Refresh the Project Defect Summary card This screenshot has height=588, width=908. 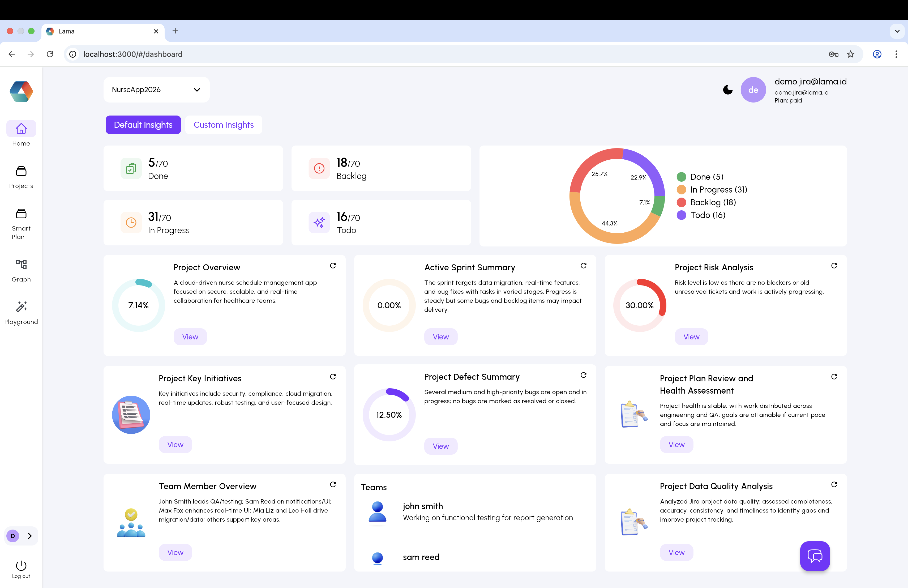click(583, 375)
